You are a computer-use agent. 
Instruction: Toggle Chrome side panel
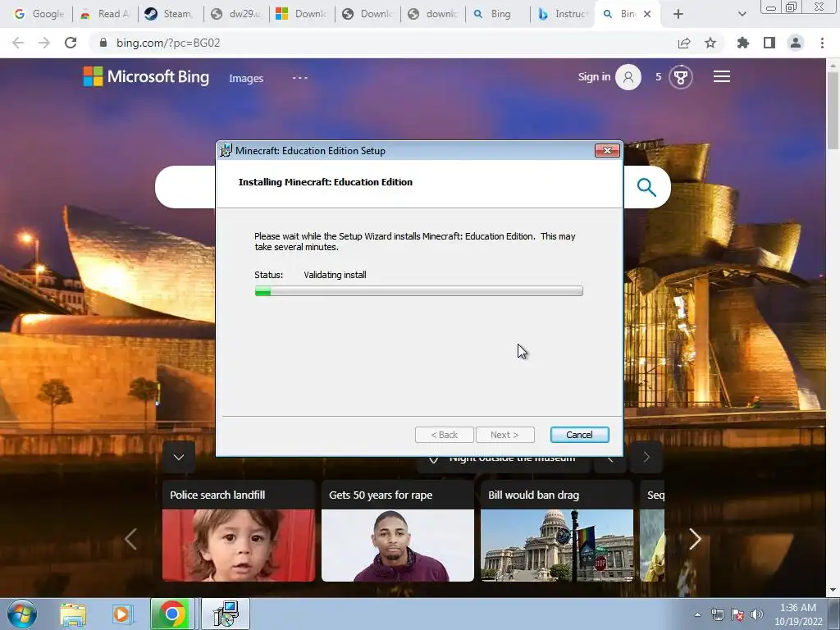(x=769, y=43)
